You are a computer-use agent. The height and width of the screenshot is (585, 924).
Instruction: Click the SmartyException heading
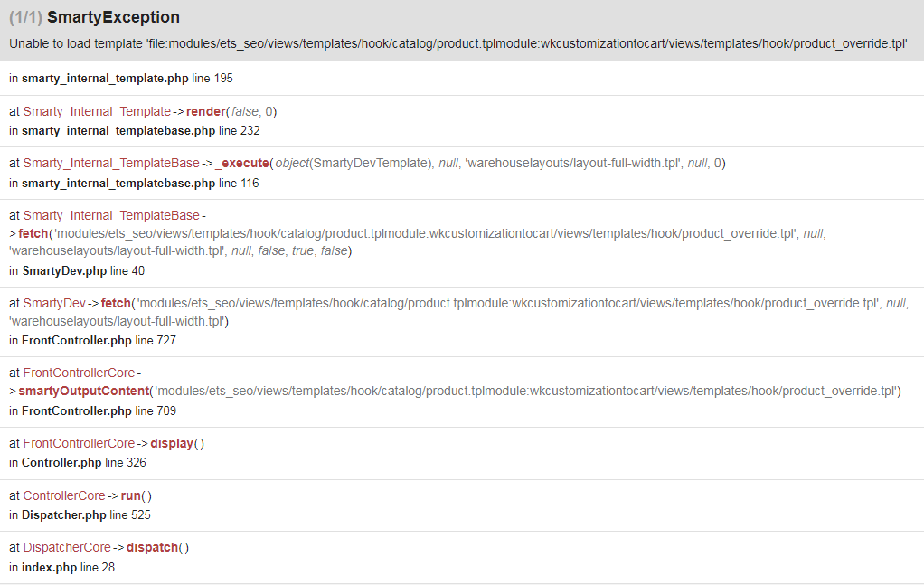point(94,17)
